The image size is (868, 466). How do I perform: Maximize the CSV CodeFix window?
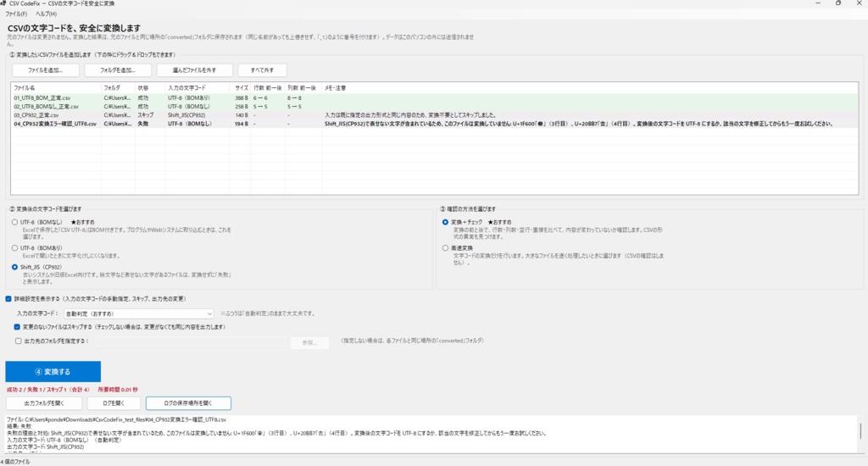tap(838, 3)
